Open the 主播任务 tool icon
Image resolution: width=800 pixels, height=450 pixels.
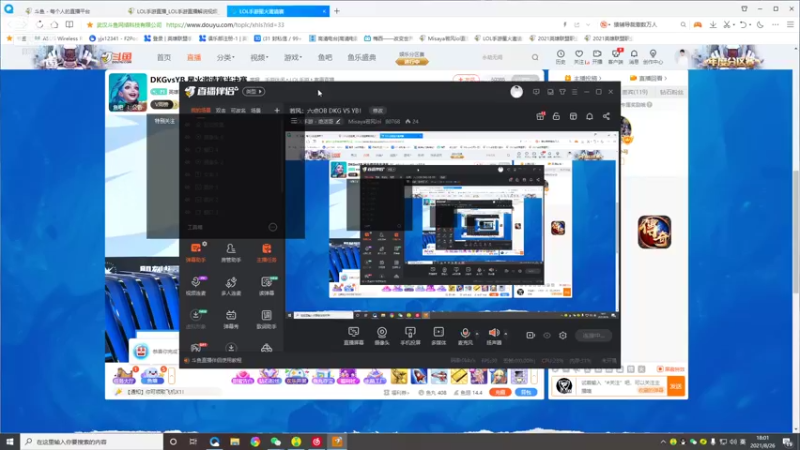click(x=266, y=253)
